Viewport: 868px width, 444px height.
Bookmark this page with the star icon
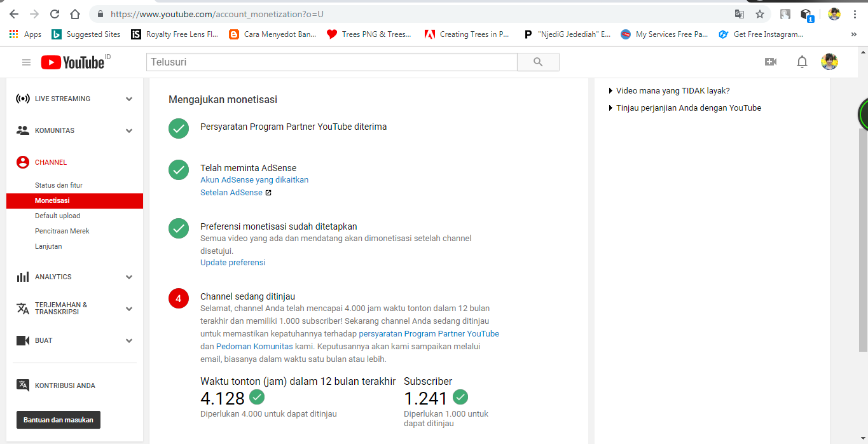pyautogui.click(x=760, y=14)
